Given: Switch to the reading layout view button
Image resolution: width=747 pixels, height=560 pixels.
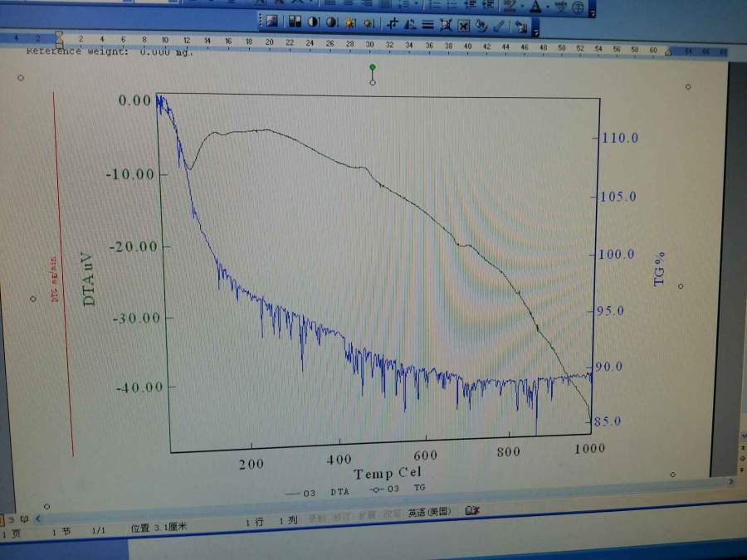Looking at the screenshot, I should (x=24, y=519).
